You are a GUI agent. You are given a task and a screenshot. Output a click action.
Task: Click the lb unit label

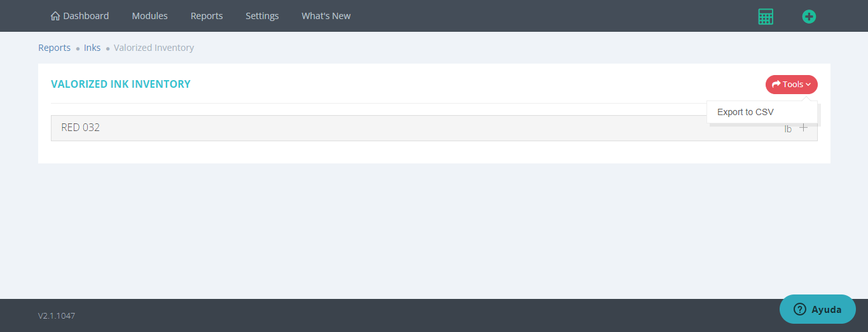[788, 129]
